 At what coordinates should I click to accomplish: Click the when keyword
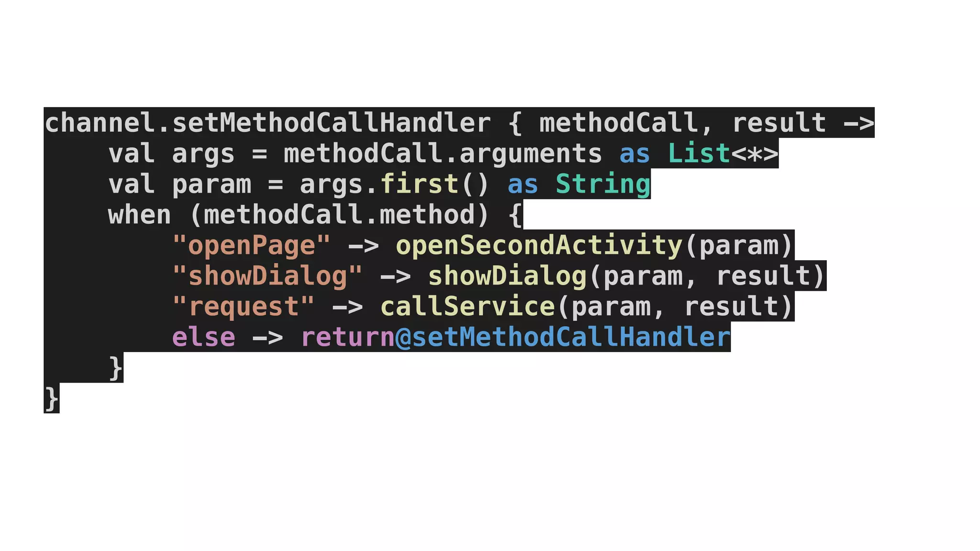[x=140, y=215]
